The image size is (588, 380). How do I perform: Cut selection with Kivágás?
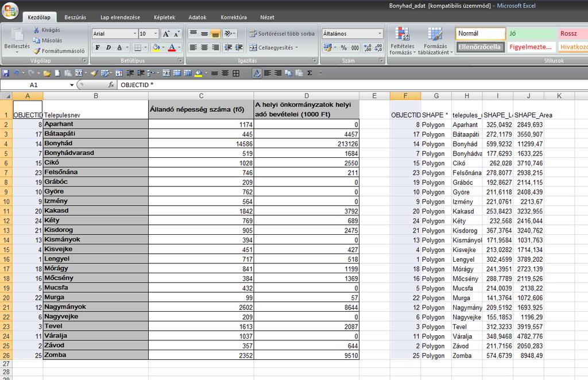[x=47, y=30]
